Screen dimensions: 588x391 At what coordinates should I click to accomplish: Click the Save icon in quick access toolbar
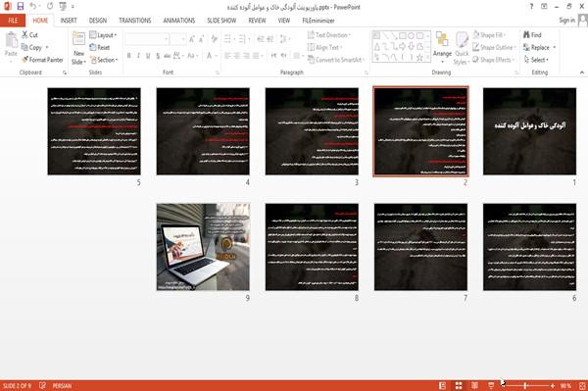pos(21,7)
